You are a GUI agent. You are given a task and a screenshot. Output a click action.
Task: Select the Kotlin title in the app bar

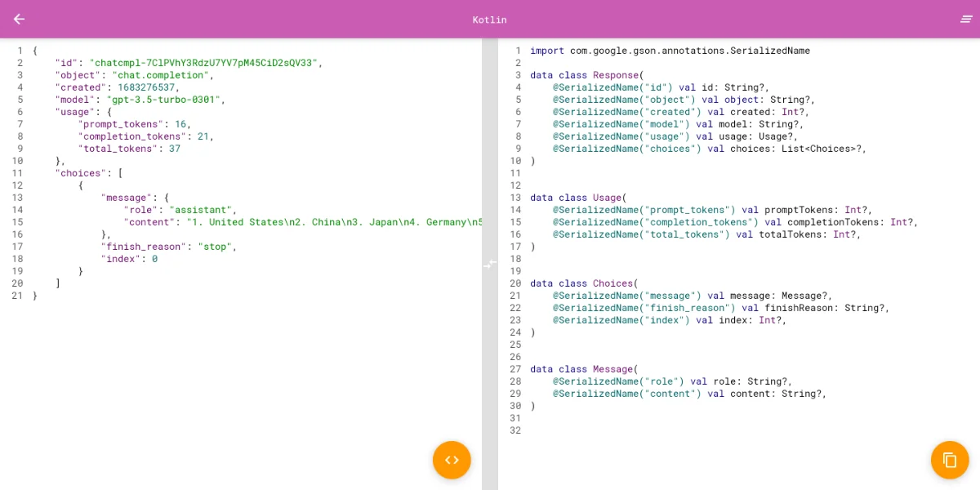489,19
